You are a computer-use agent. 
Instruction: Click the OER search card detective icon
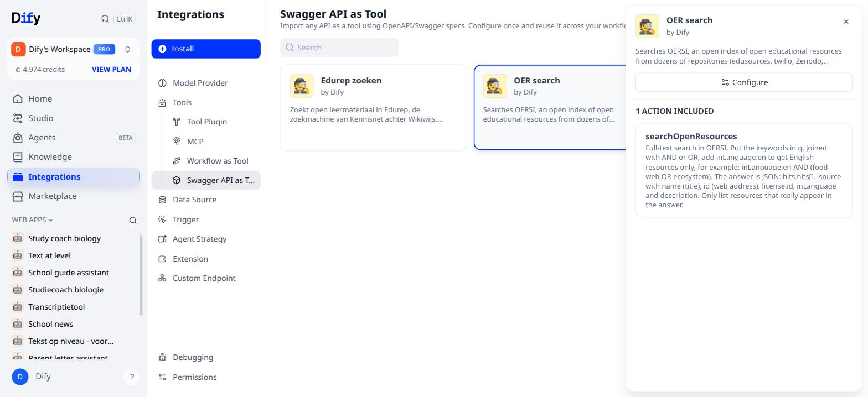point(495,86)
